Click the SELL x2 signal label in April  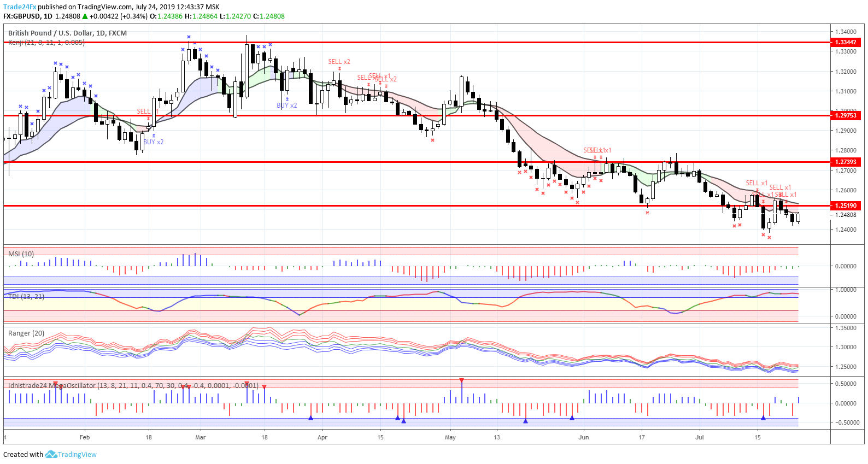coord(339,62)
